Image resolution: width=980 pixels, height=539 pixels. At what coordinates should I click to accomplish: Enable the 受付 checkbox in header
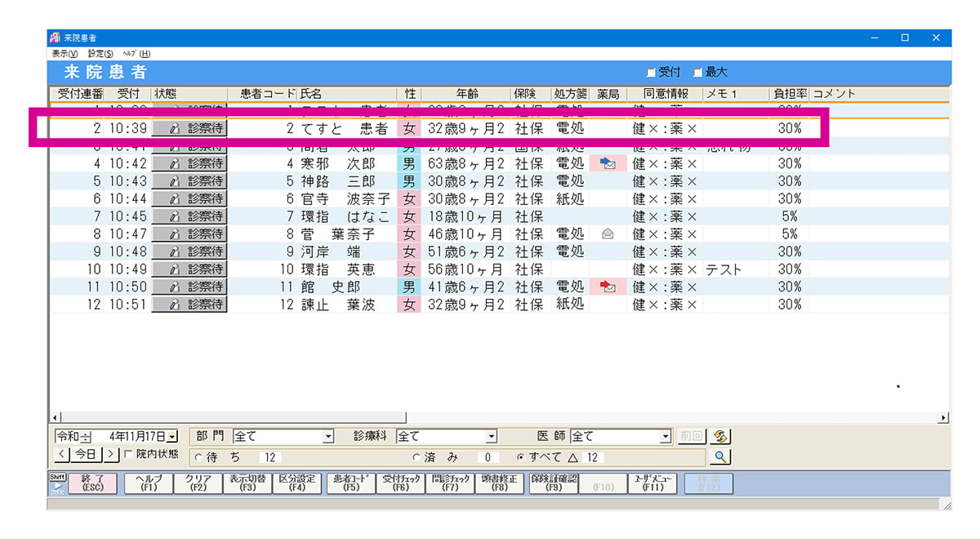(651, 73)
